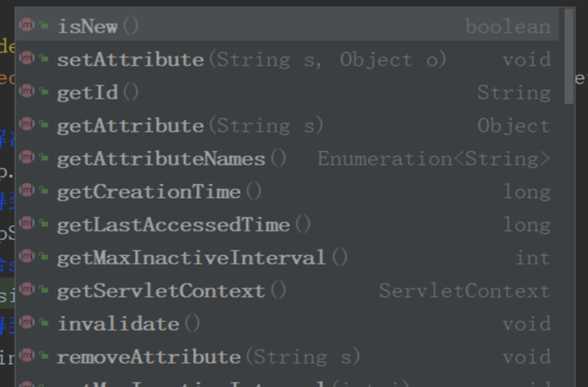Click the method icon beside getAttributeNames
The width and height of the screenshot is (588, 387).
pos(27,157)
